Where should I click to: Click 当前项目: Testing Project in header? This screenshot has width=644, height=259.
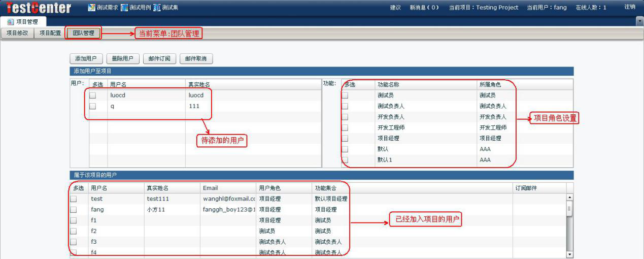[484, 8]
